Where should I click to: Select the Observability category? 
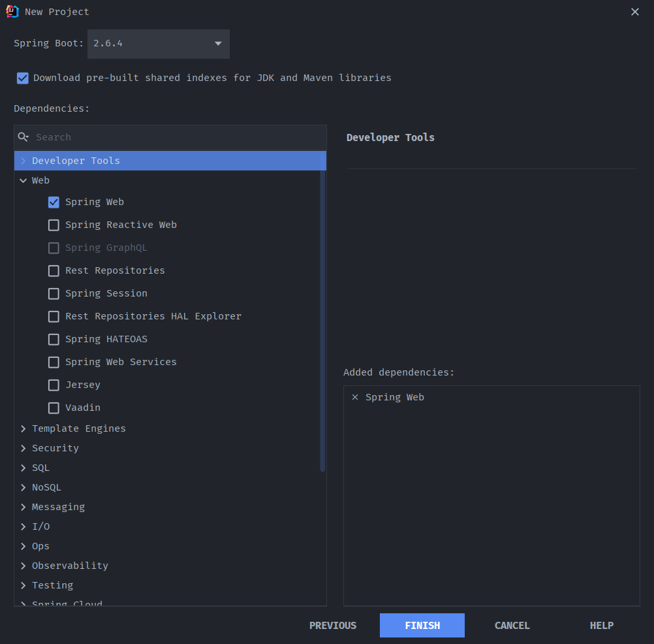70,566
